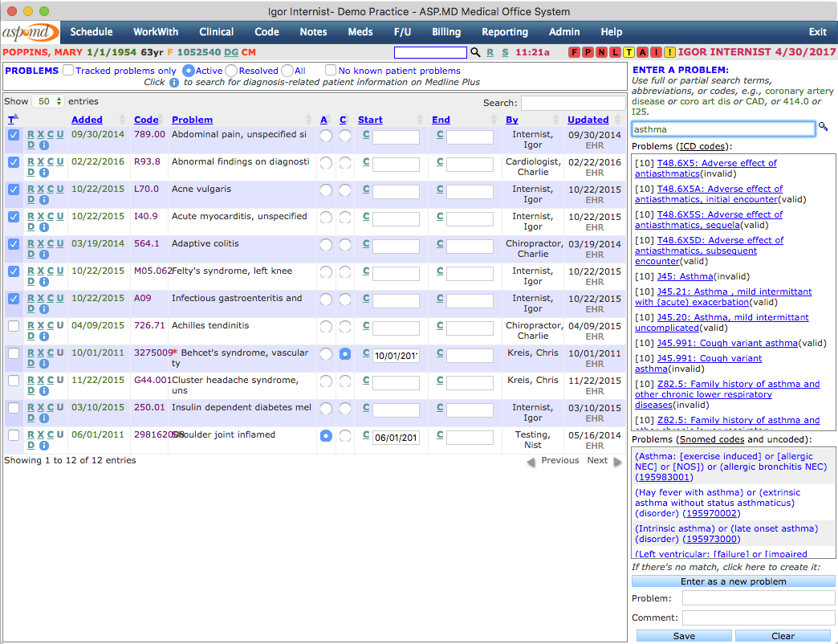Click the magnifying glass search icon
Image resolution: width=838 pixels, height=644 pixels.
pyautogui.click(x=474, y=51)
